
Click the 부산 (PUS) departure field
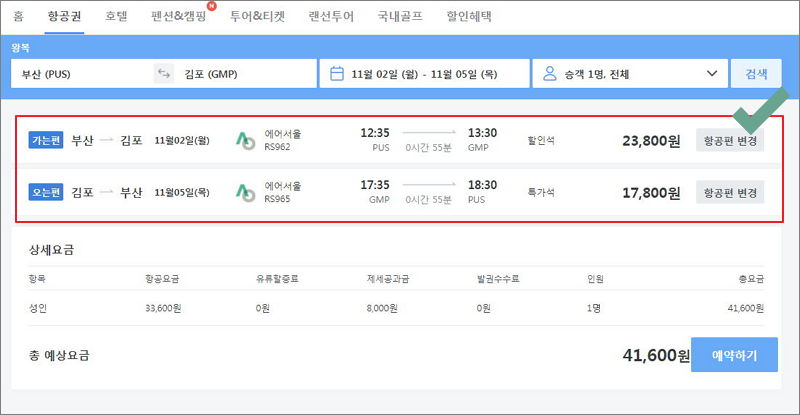point(82,74)
